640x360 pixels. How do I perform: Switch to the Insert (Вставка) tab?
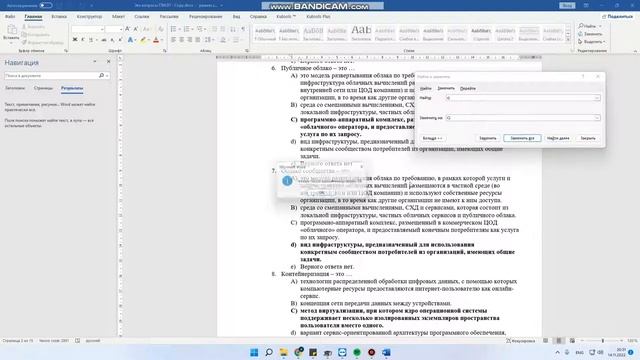click(x=59, y=16)
